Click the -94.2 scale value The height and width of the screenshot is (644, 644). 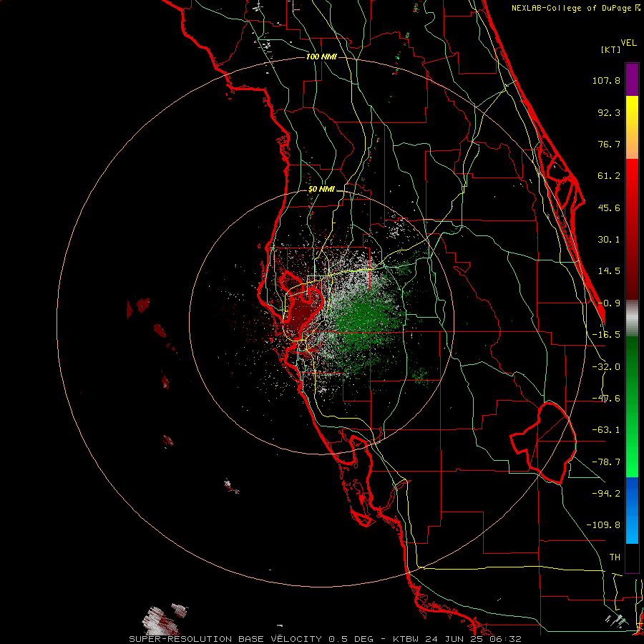(606, 493)
